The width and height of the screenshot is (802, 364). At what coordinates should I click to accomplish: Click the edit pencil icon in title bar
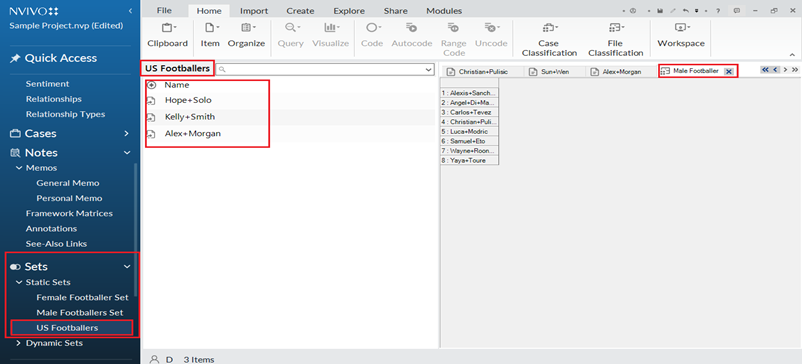(x=673, y=11)
